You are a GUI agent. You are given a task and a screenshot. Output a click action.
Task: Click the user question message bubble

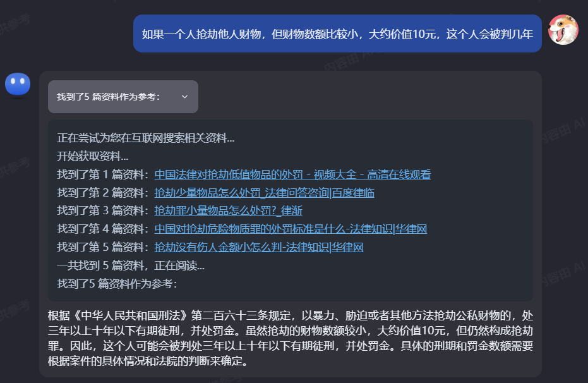(337, 33)
